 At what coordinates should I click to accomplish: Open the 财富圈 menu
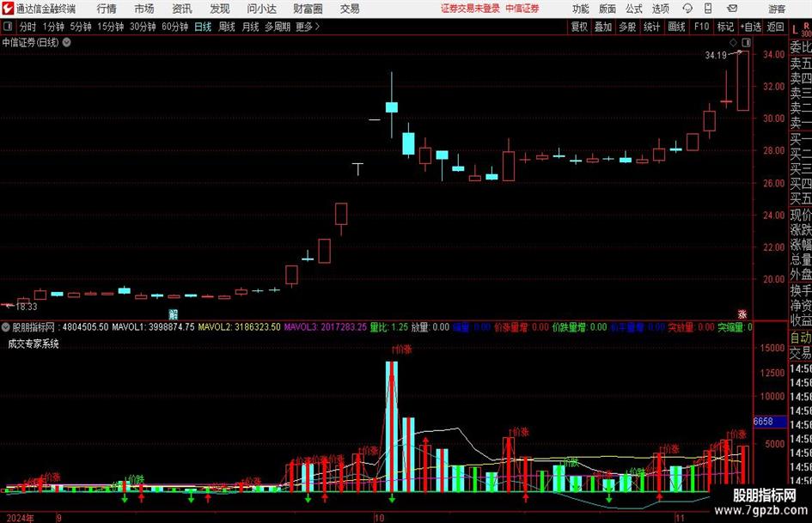point(308,9)
